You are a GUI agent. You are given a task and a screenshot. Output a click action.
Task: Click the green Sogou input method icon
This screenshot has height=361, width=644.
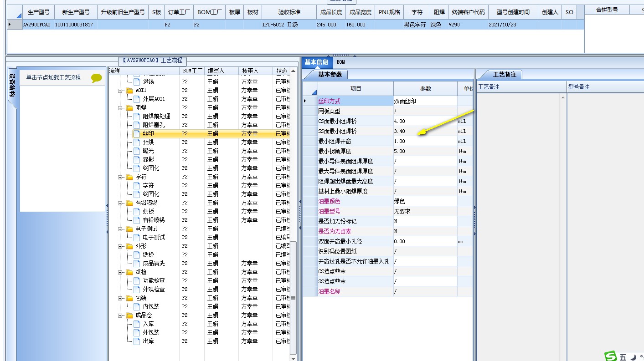(611, 356)
